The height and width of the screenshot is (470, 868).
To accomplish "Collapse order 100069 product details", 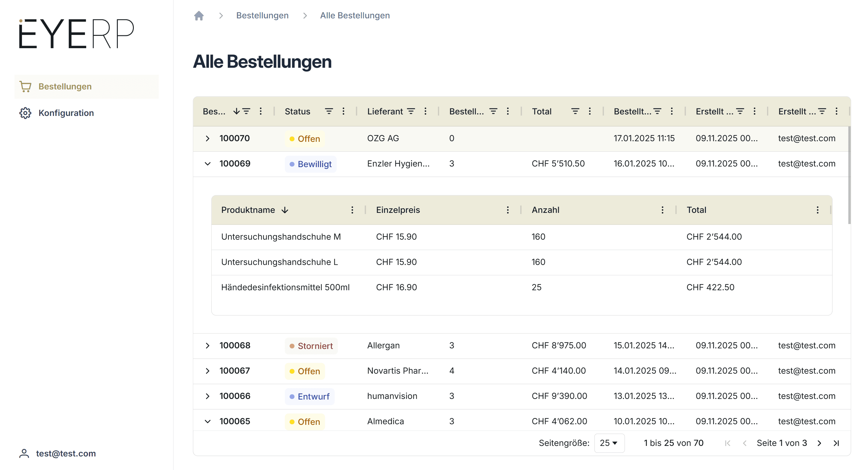I will 208,164.
